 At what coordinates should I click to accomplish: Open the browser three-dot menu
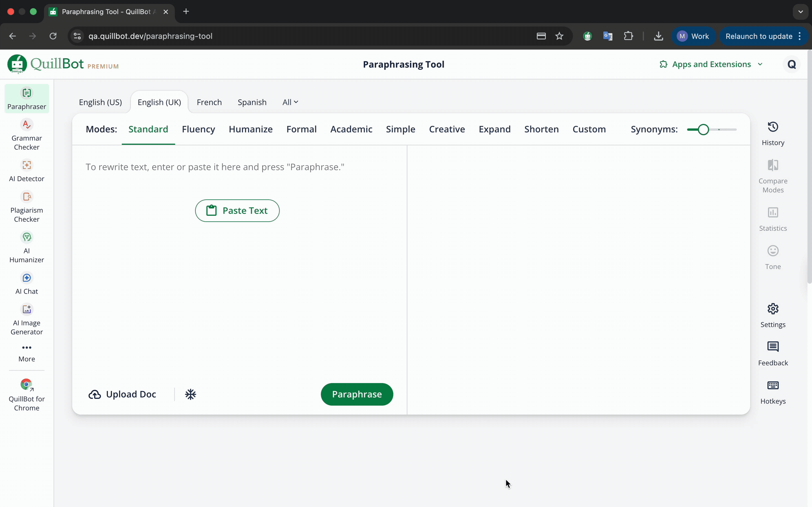[x=800, y=36]
